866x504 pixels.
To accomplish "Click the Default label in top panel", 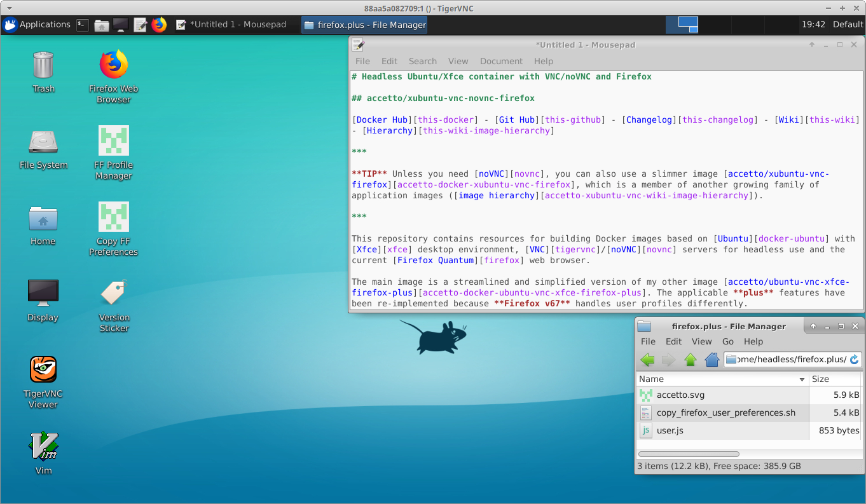I will 848,25.
